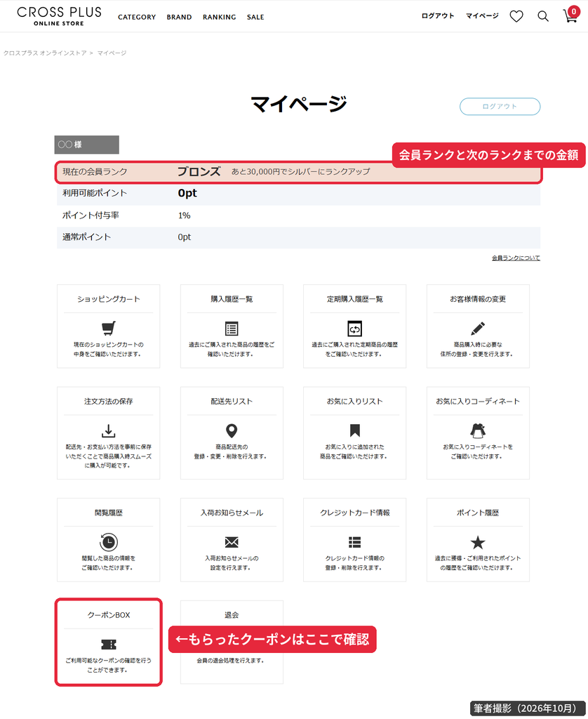The width and height of the screenshot is (588, 719).
Task: Click the ticket icon in クーポンBOX
Action: click(109, 645)
